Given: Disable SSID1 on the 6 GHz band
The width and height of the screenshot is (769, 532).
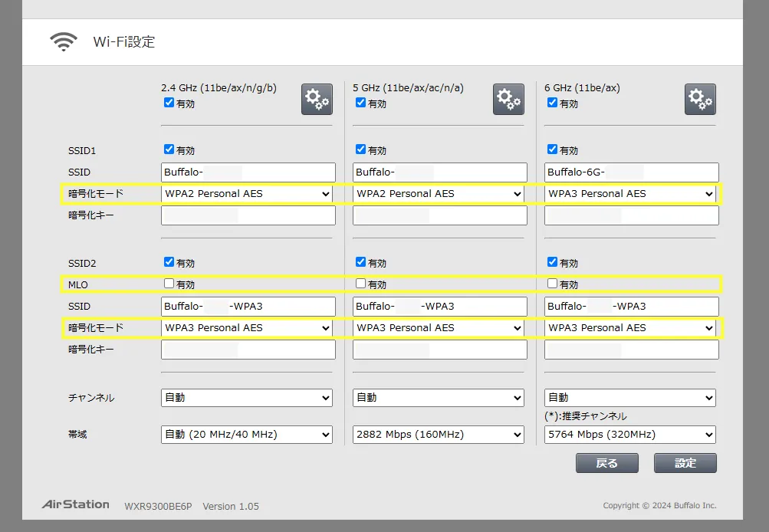Looking at the screenshot, I should point(553,149).
